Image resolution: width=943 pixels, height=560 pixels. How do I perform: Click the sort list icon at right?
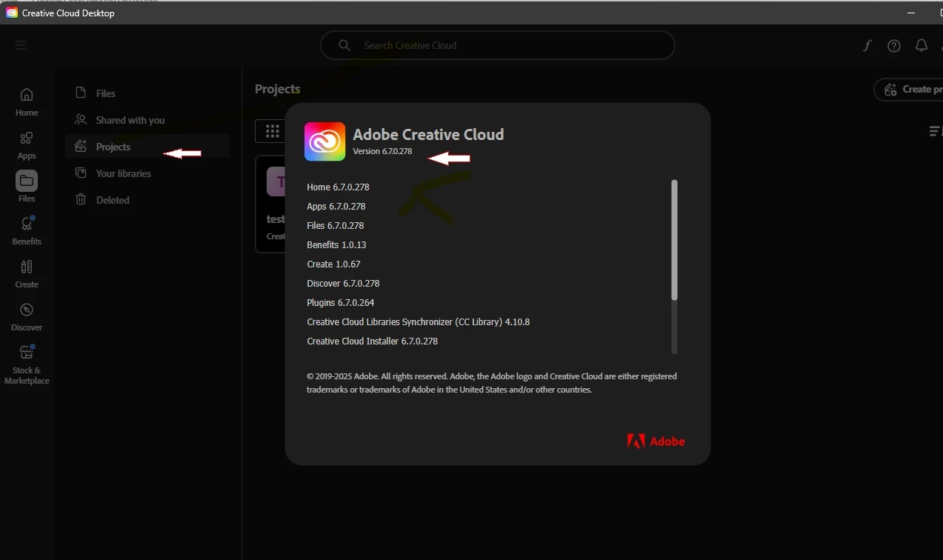(x=935, y=132)
